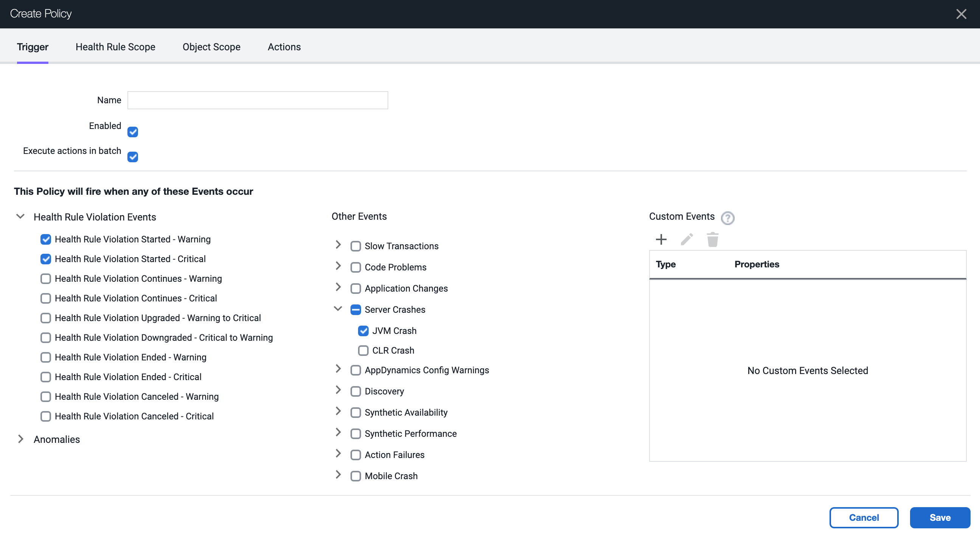Open the Custom Events help question mark
The width and height of the screenshot is (980, 534).
point(727,218)
